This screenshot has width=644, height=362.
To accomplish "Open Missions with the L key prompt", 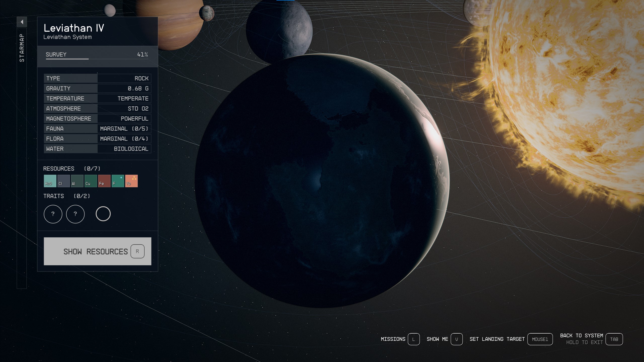I will tap(414, 339).
